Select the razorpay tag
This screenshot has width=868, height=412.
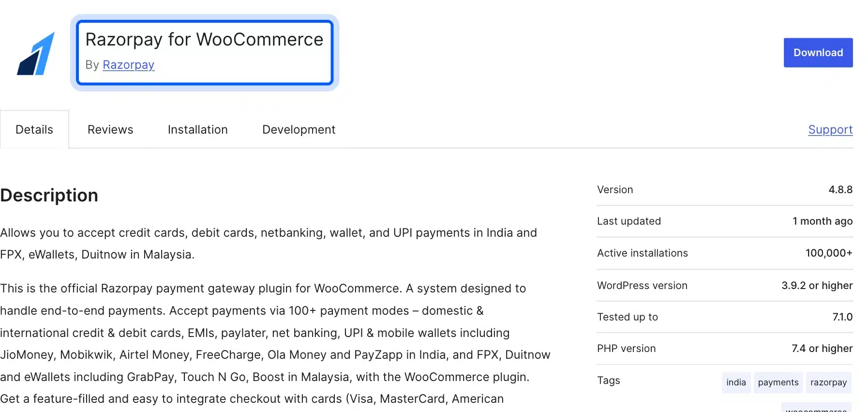click(x=828, y=382)
